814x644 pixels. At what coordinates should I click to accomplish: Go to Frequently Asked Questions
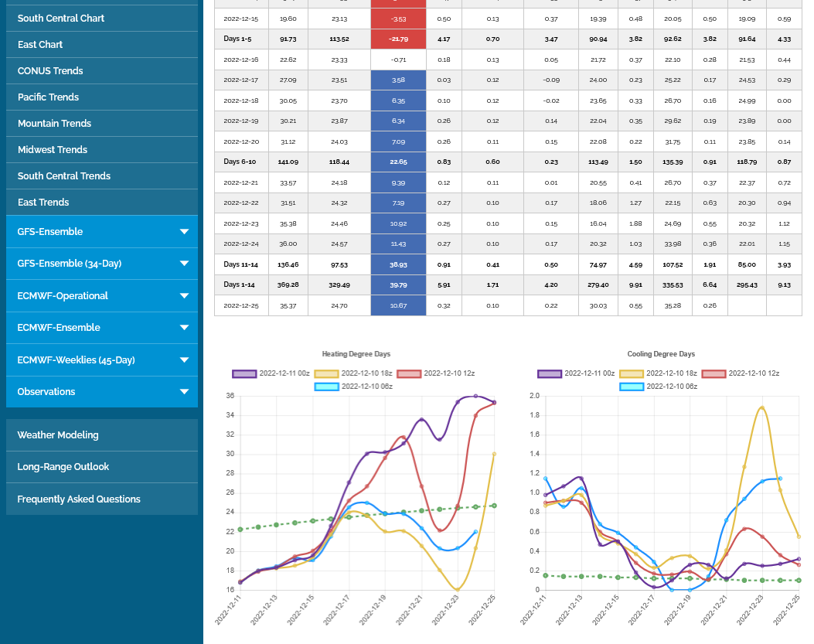pyautogui.click(x=79, y=499)
